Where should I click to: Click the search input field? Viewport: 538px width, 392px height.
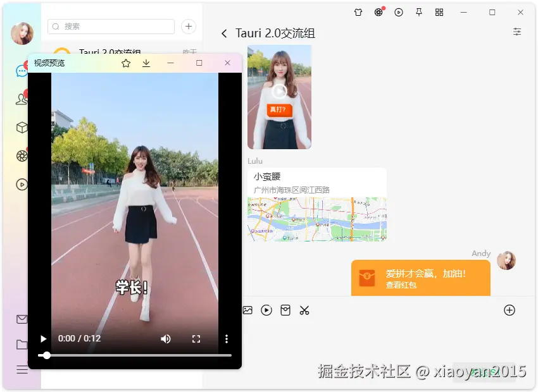[111, 27]
